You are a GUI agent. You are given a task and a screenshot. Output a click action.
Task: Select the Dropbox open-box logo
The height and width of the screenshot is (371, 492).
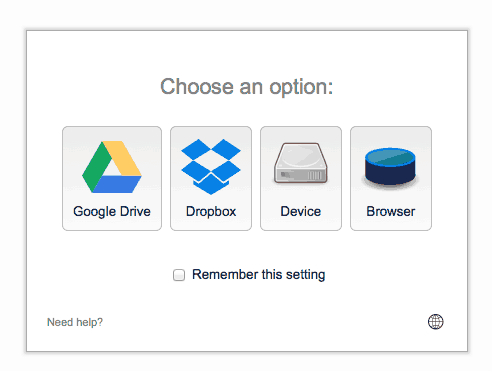(211, 167)
